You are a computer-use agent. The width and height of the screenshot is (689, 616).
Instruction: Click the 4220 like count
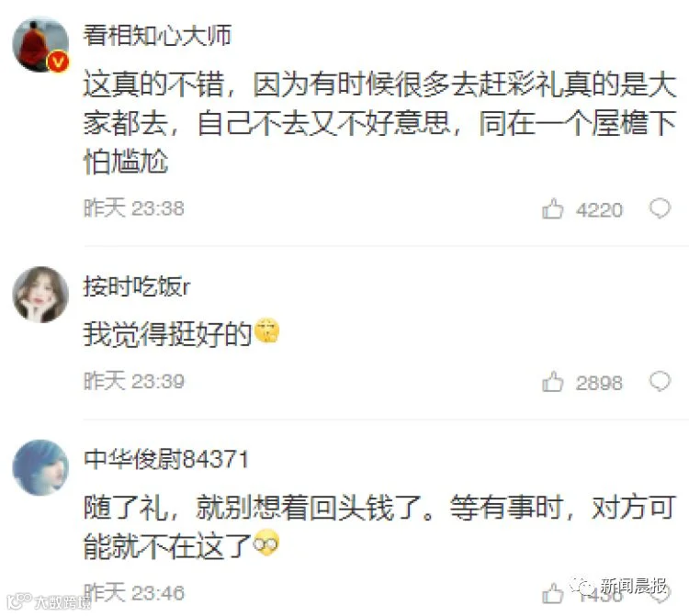[599, 210]
